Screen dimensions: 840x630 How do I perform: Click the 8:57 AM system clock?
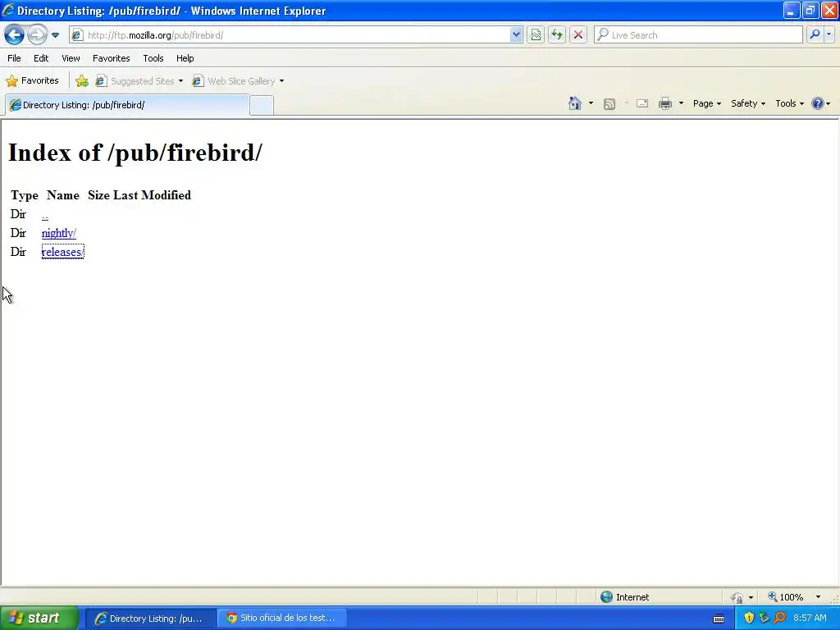(810, 619)
